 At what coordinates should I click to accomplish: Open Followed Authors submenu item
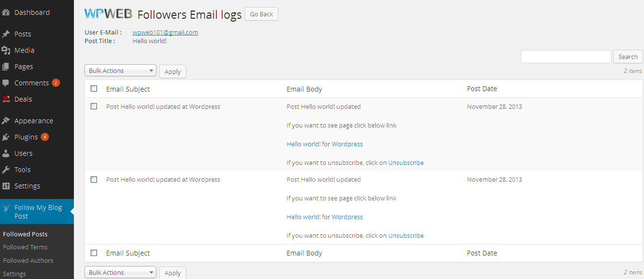[x=28, y=260]
